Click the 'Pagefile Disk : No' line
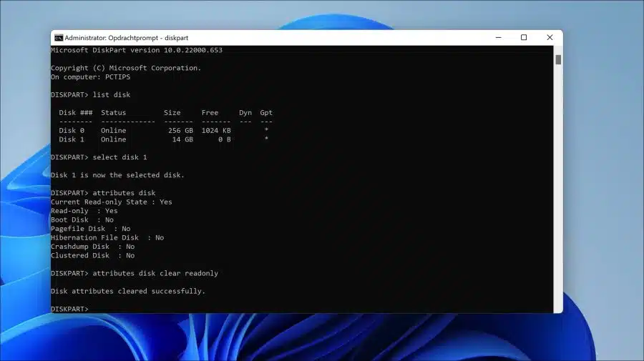This screenshot has width=644, height=361. 90,229
